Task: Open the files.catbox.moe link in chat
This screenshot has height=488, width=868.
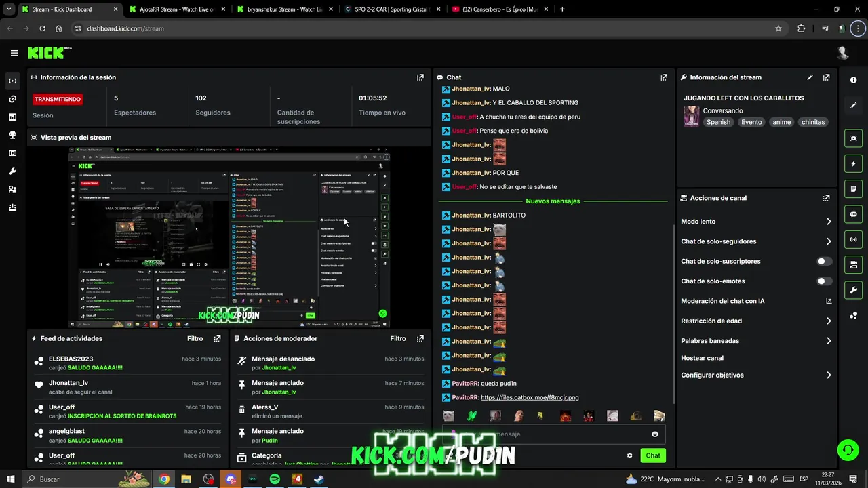Action: [x=530, y=397]
